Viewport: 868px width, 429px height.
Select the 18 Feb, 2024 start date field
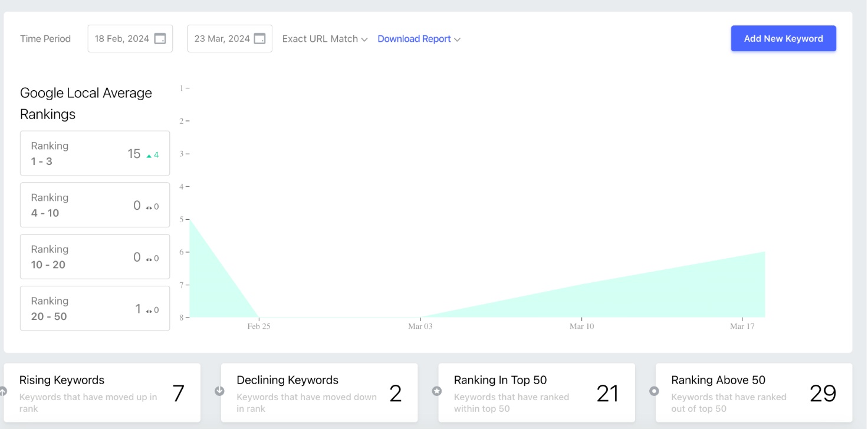pyautogui.click(x=130, y=38)
